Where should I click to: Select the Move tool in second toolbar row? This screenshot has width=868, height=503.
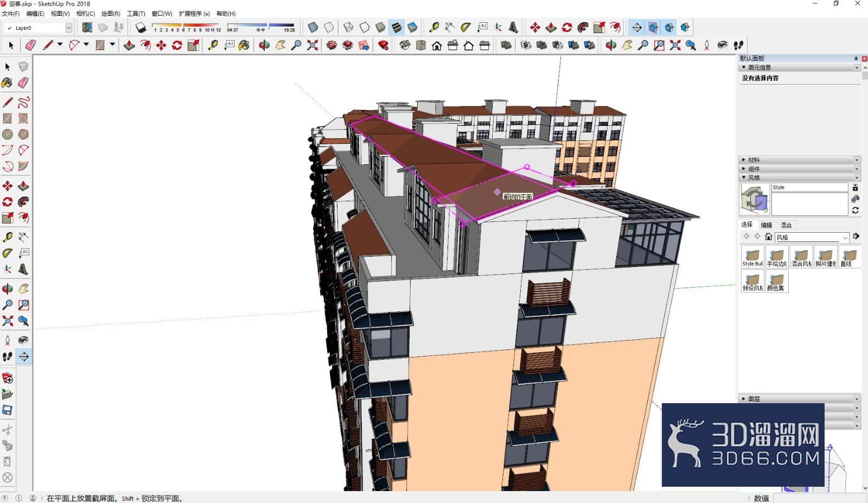[161, 46]
